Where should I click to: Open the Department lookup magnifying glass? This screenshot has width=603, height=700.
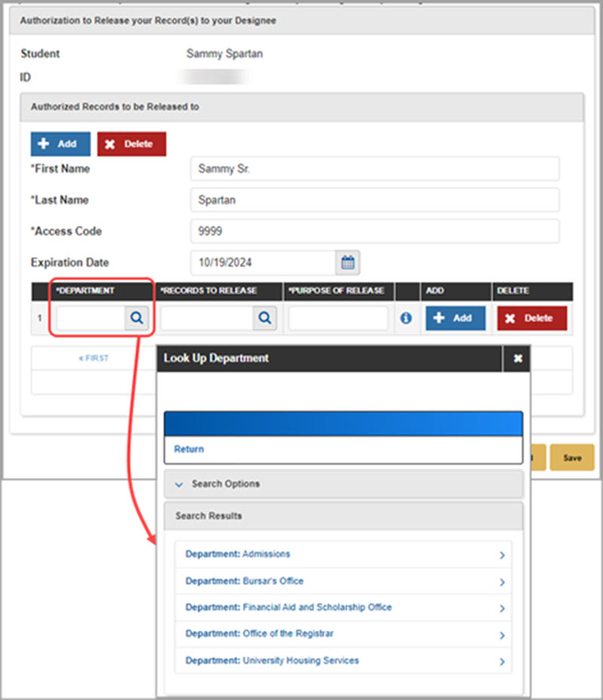pos(136,318)
